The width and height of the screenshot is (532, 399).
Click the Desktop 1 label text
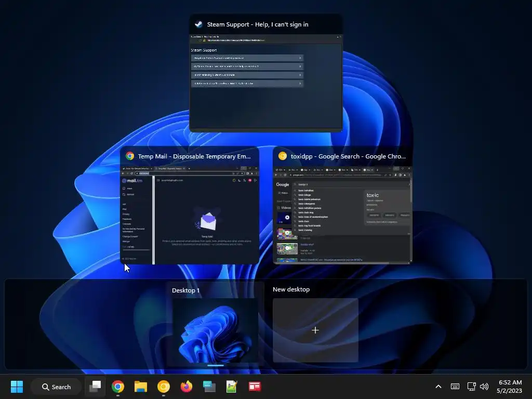(x=185, y=290)
